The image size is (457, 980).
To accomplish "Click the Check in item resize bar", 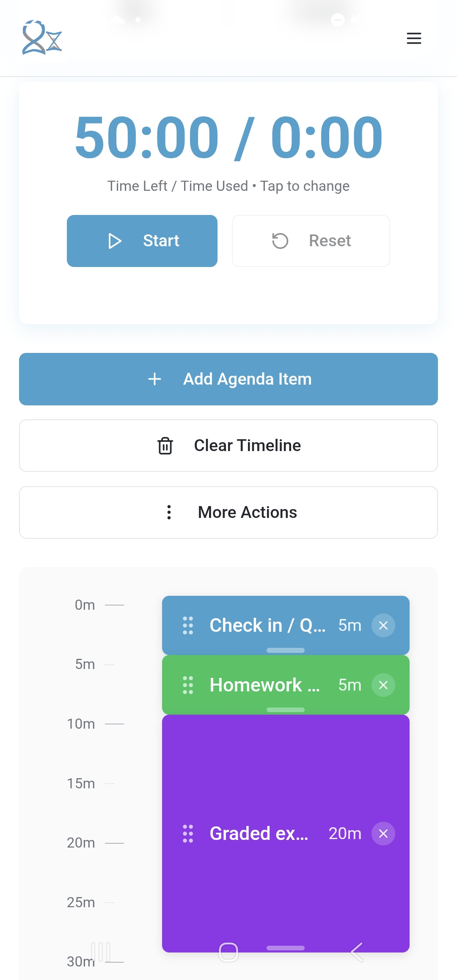I will point(286,650).
